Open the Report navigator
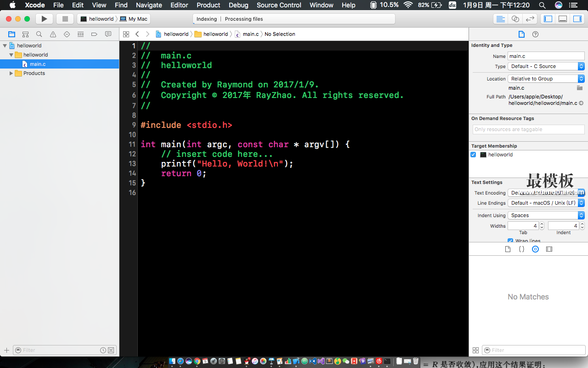This screenshot has height=368, width=588. click(x=108, y=34)
